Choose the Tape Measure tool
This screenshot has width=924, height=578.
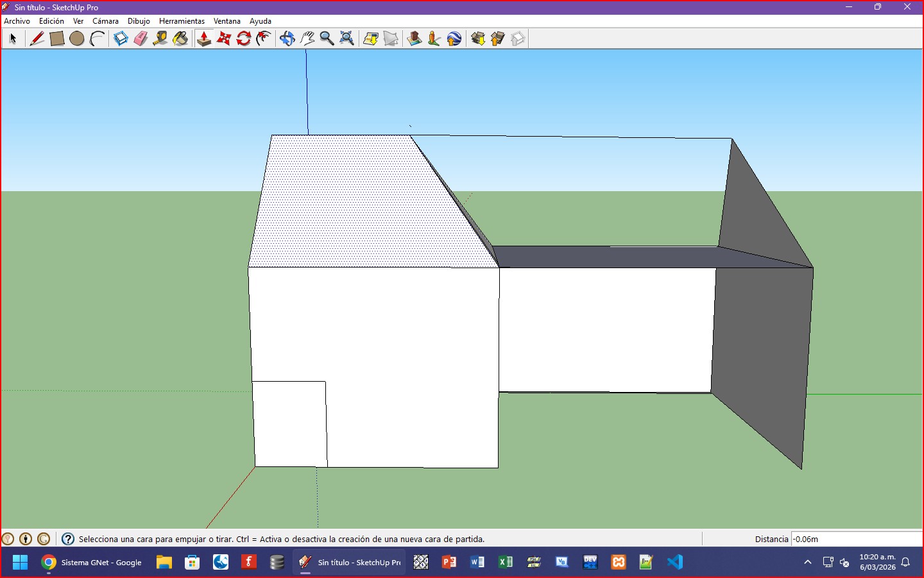[x=160, y=39]
